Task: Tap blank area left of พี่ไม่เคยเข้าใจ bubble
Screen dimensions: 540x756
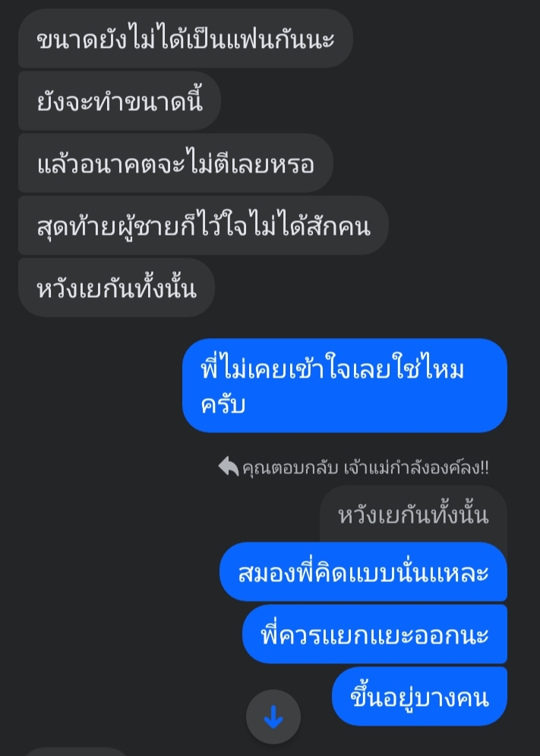Action: (92, 386)
